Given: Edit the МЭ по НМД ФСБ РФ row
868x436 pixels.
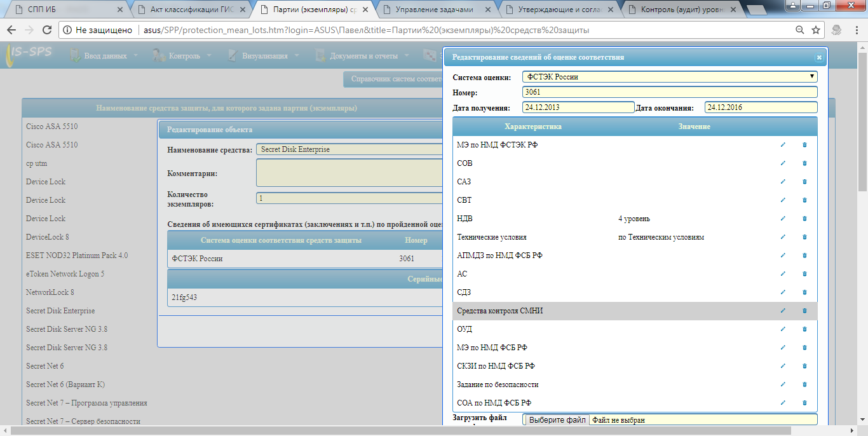Looking at the screenshot, I should point(783,348).
